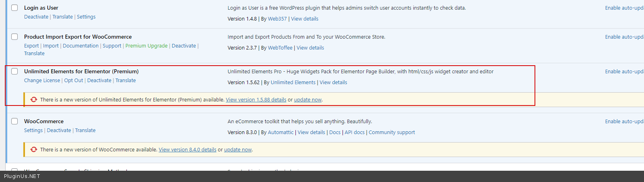Viewport: 644px width, 182px height.
Task: Click the WooCommerce update refresh icon
Action: (34, 149)
